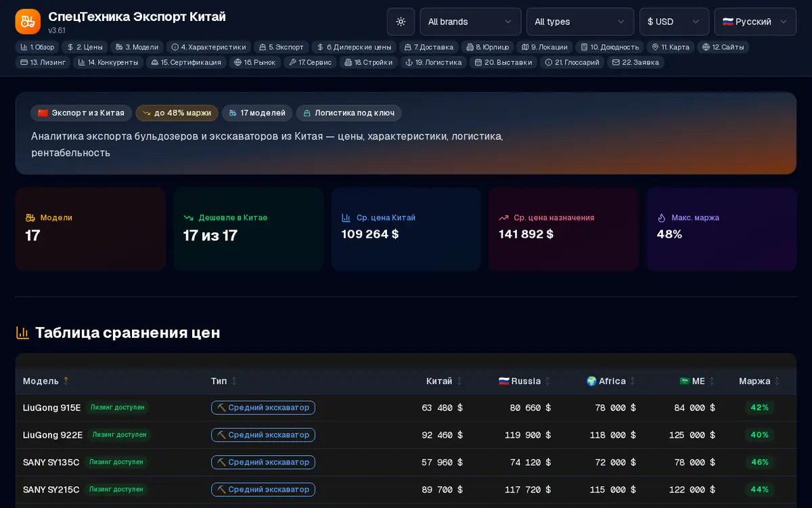Image resolution: width=812 pixels, height=508 pixels.
Task: Click the orange bulldozer app logo
Action: pos(28,22)
